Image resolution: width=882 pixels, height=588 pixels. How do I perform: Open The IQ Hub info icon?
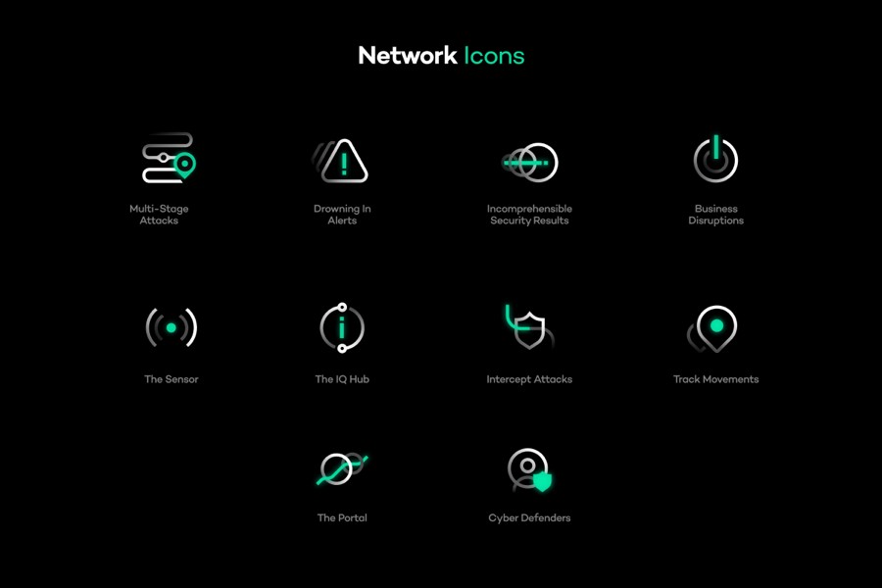pyautogui.click(x=342, y=328)
